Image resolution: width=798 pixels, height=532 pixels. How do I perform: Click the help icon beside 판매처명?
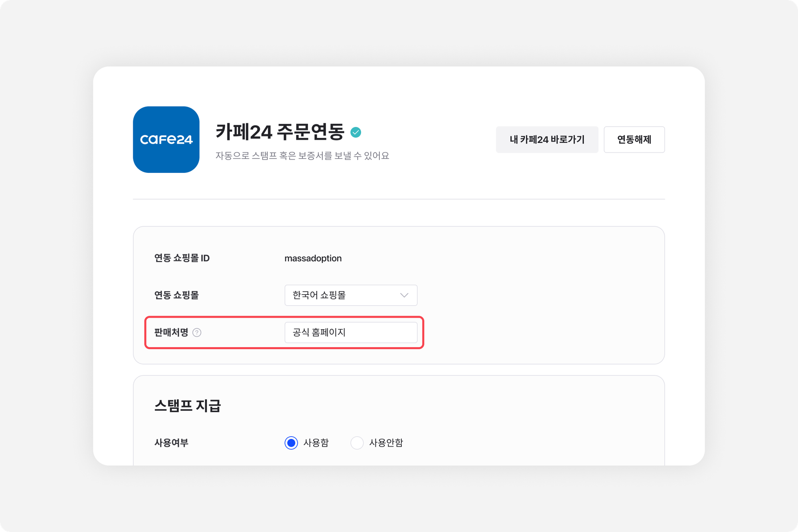pos(197,332)
